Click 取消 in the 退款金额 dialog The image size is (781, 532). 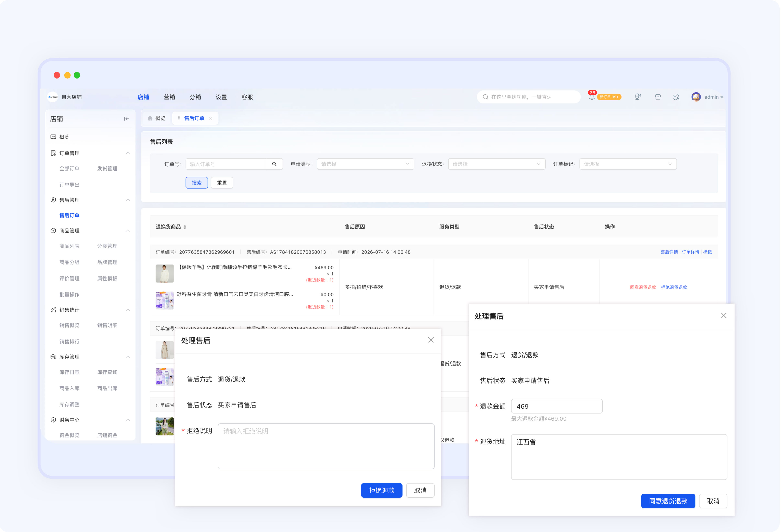713,501
